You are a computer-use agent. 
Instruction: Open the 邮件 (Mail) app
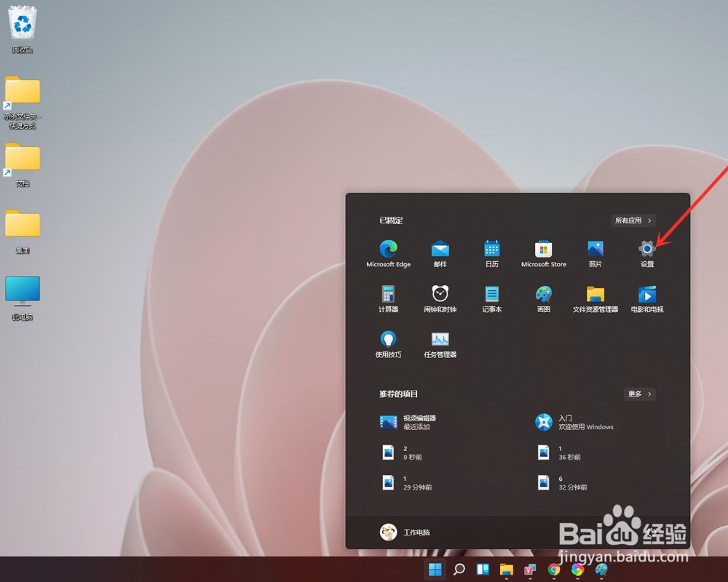click(440, 253)
